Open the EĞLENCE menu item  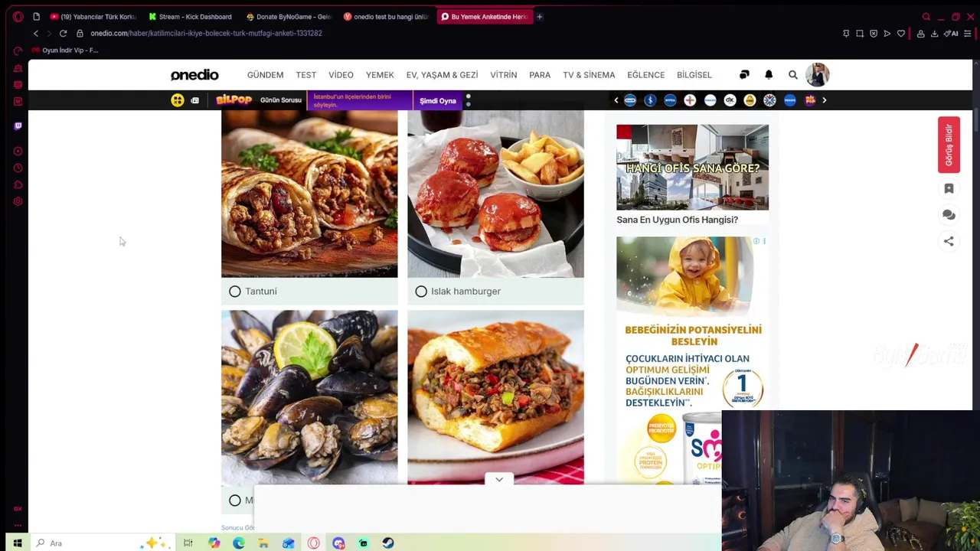click(645, 75)
